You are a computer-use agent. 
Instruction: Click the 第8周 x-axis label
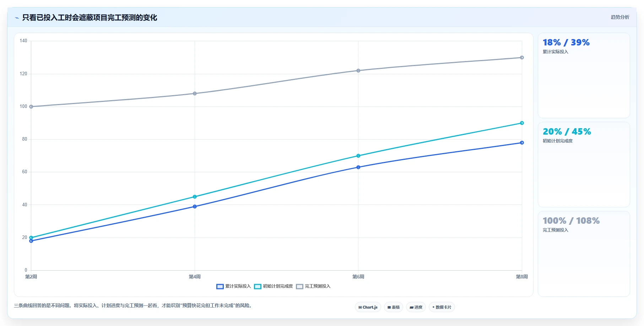522,277
